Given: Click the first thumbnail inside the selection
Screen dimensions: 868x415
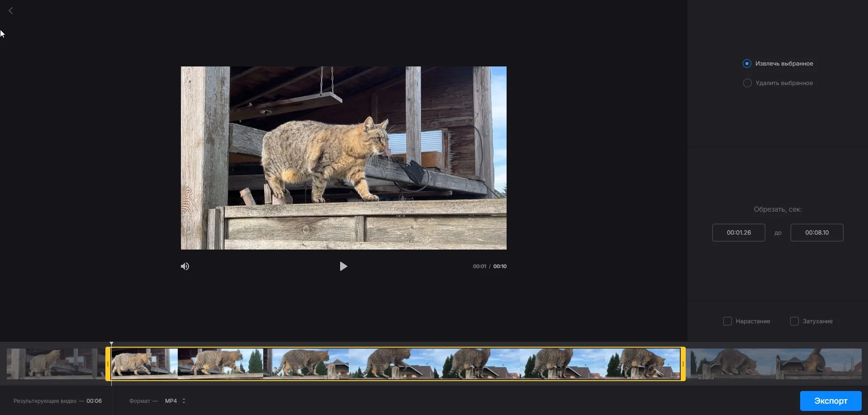Looking at the screenshot, I should pos(145,364).
